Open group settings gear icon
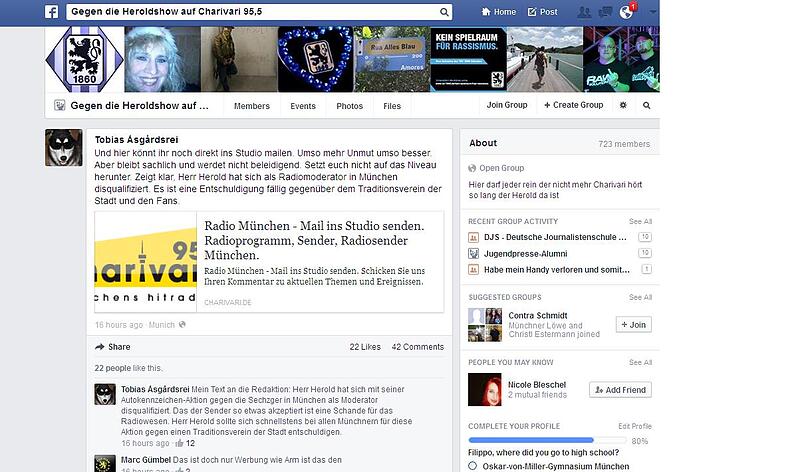The height and width of the screenshot is (472, 812). [x=623, y=105]
